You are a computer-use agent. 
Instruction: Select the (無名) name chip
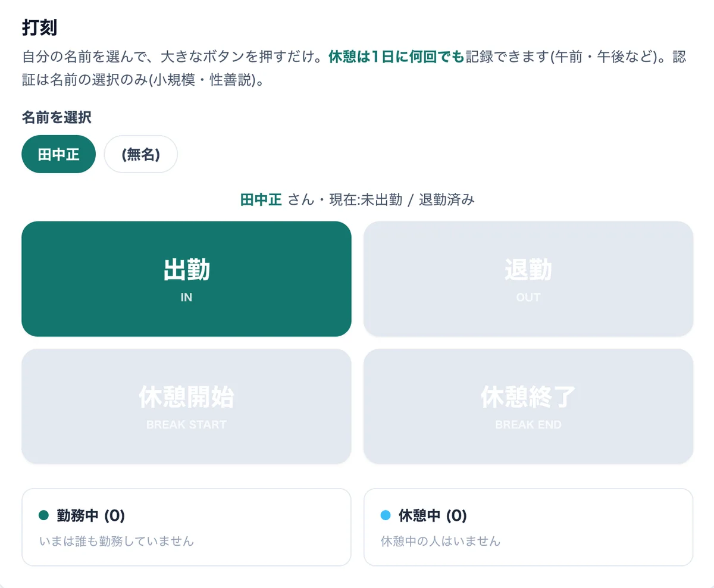(x=141, y=154)
